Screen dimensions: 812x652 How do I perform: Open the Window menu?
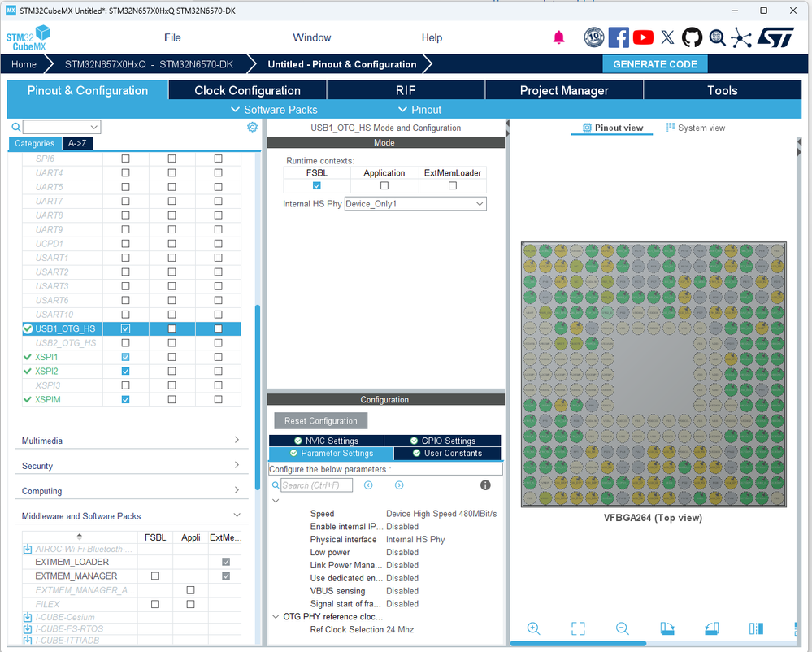pyautogui.click(x=312, y=38)
